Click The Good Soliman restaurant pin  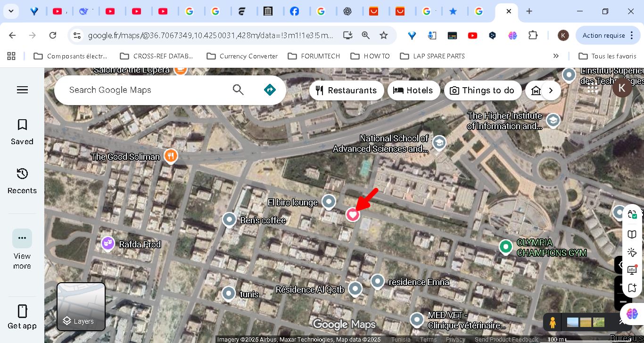click(171, 156)
